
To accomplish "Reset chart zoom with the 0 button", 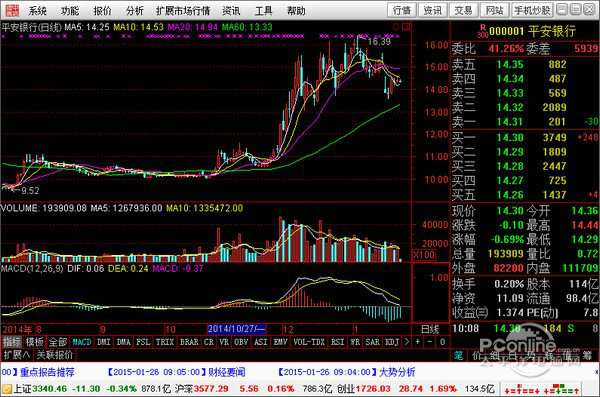I will (442, 342).
